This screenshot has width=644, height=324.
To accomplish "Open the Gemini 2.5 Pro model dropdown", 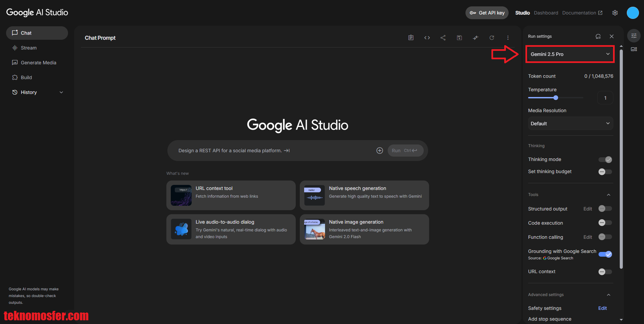I will pyautogui.click(x=570, y=54).
